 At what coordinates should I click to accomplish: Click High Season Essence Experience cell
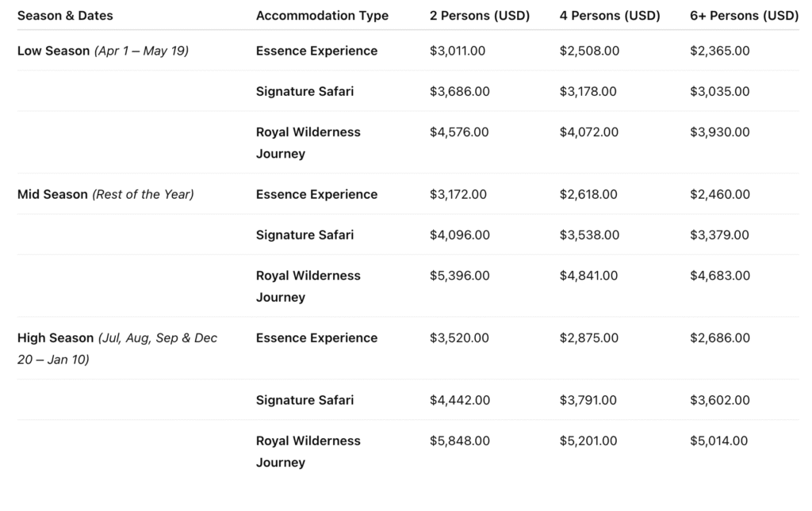317,337
